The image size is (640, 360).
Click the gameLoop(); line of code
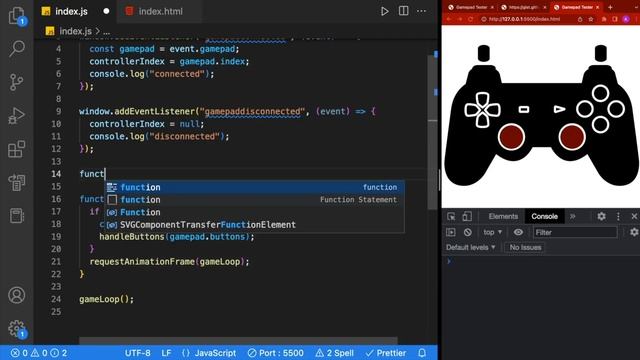click(x=107, y=299)
